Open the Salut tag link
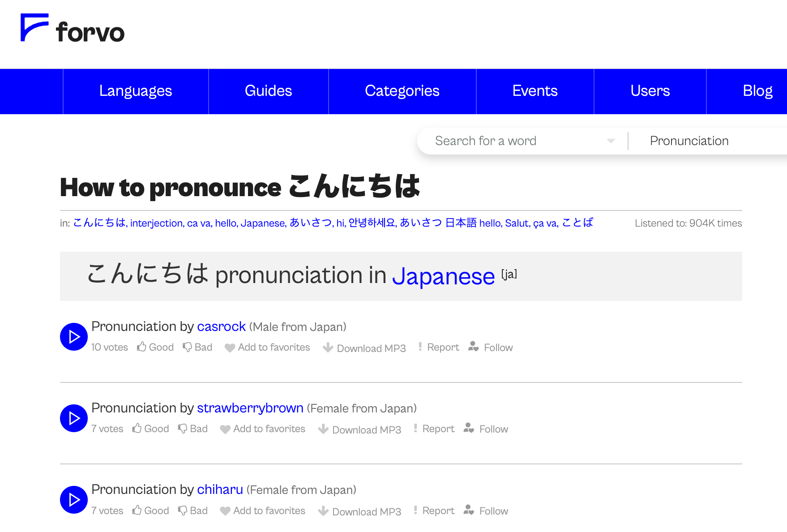Viewport: 787px width, 532px height. coord(517,223)
